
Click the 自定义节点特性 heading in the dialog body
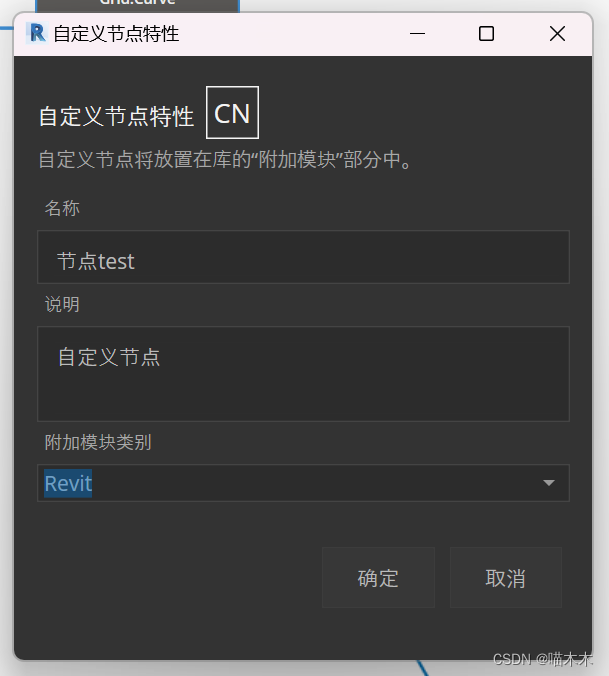tap(116, 117)
